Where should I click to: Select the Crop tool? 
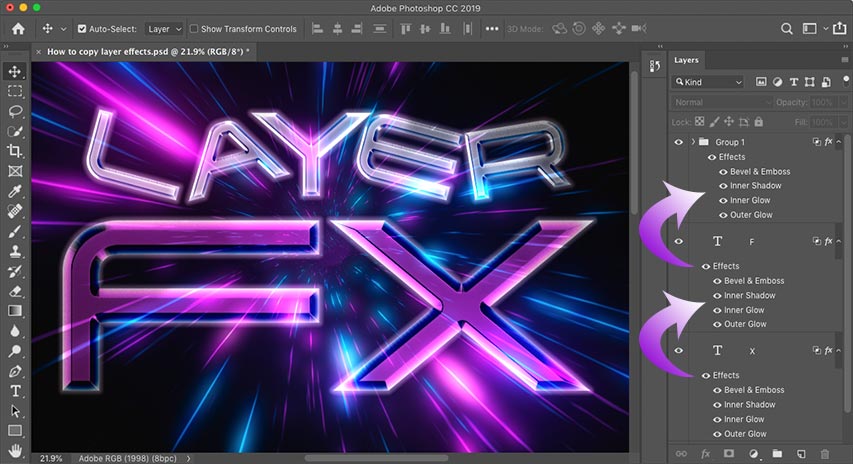click(x=15, y=151)
